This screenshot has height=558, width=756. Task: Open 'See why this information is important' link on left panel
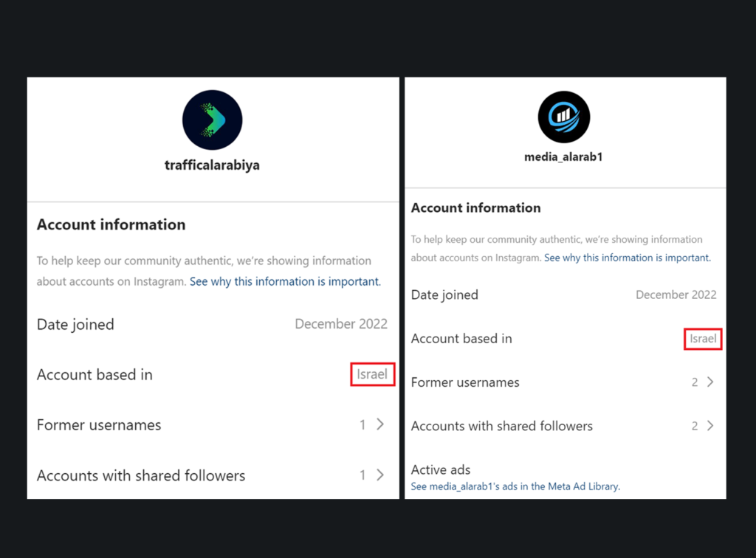285,281
